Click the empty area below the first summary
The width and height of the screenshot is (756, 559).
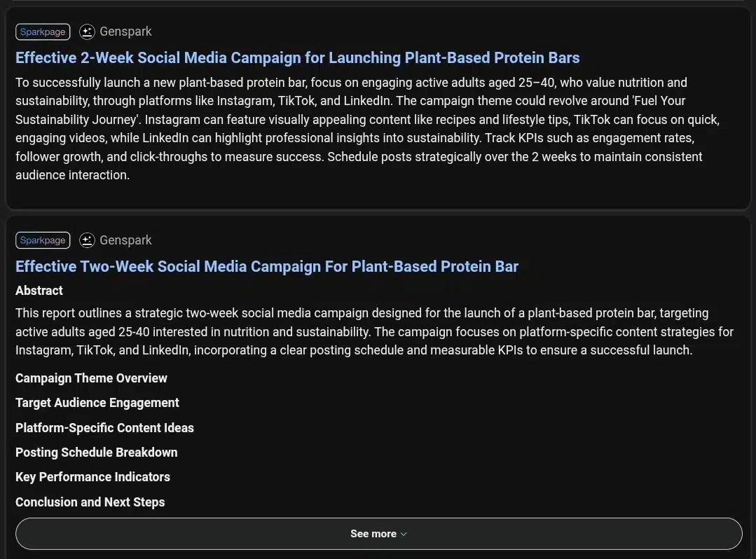click(378, 195)
